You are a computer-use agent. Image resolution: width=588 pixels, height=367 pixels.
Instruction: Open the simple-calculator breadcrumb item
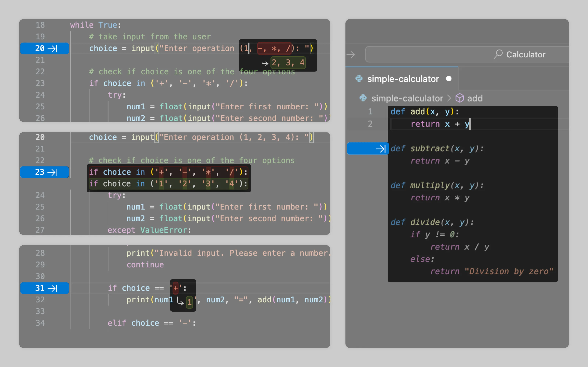click(407, 98)
